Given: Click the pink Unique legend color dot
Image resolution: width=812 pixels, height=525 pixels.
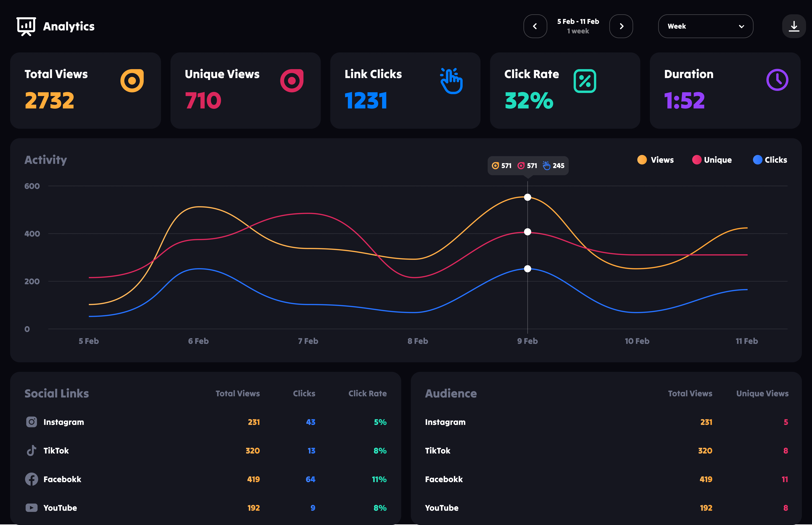Looking at the screenshot, I should [x=697, y=160].
